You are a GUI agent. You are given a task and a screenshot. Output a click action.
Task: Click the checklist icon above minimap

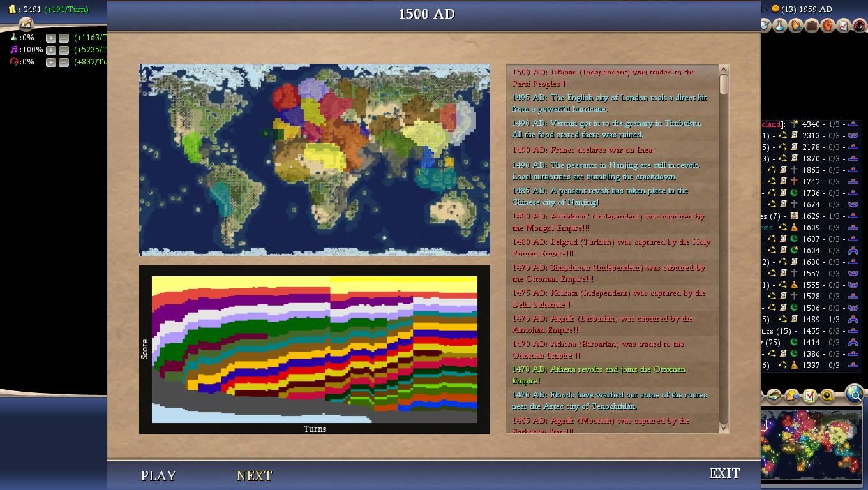(x=809, y=396)
